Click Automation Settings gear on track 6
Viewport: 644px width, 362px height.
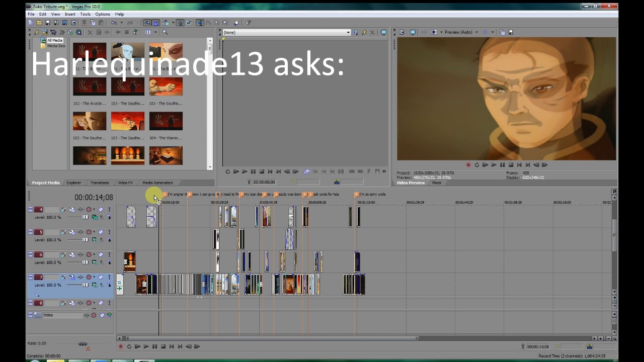[89, 254]
